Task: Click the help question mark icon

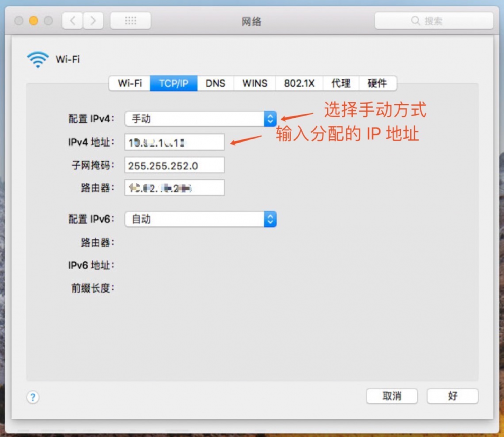Action: point(33,397)
